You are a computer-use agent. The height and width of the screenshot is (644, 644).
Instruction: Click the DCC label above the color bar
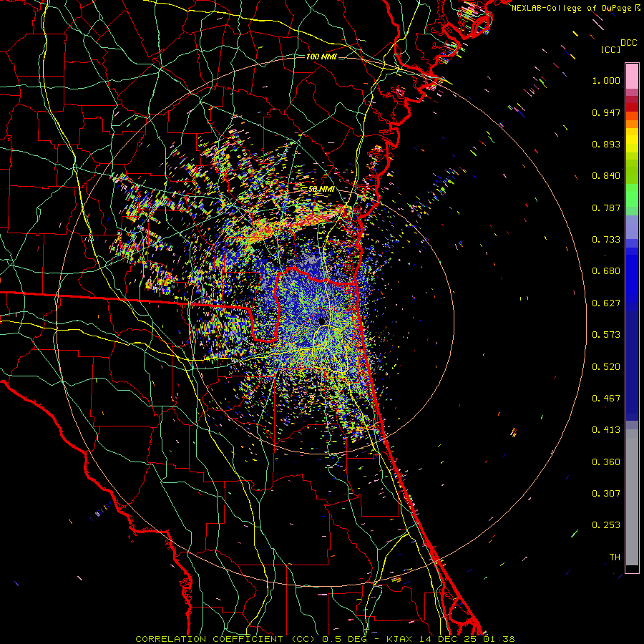pyautogui.click(x=628, y=43)
